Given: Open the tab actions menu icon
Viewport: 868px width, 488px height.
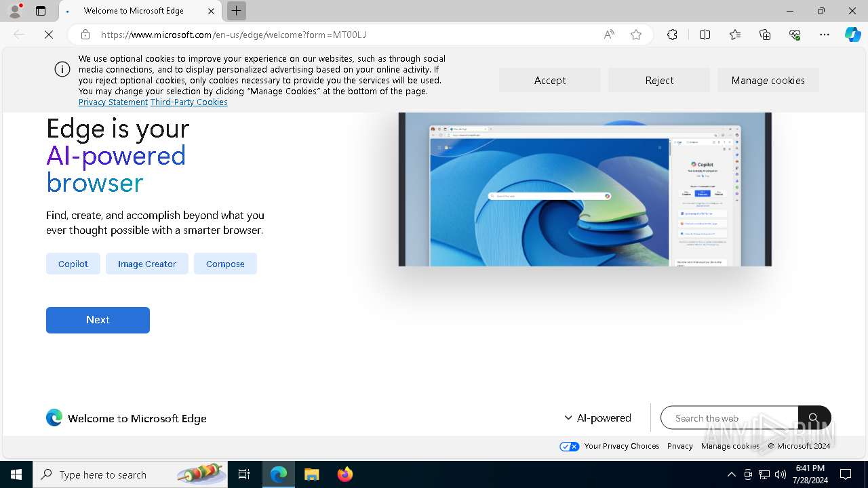Looking at the screenshot, I should [x=41, y=11].
